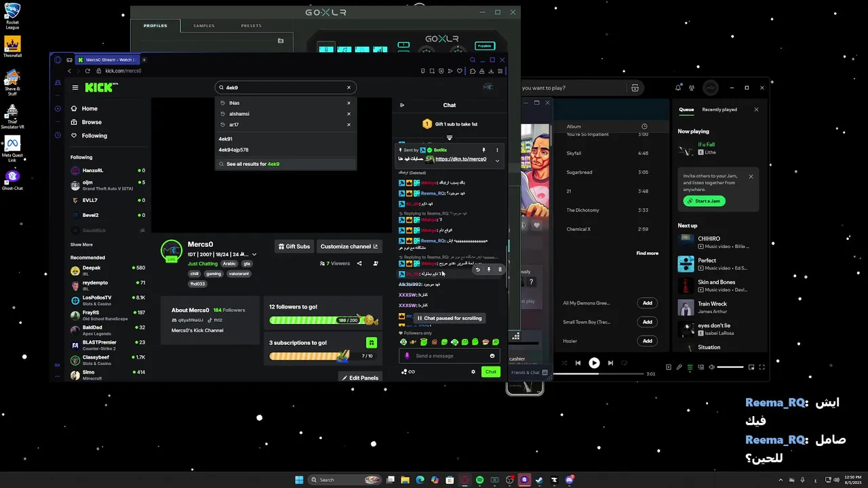Adjust the Spotify volume slider

730,367
